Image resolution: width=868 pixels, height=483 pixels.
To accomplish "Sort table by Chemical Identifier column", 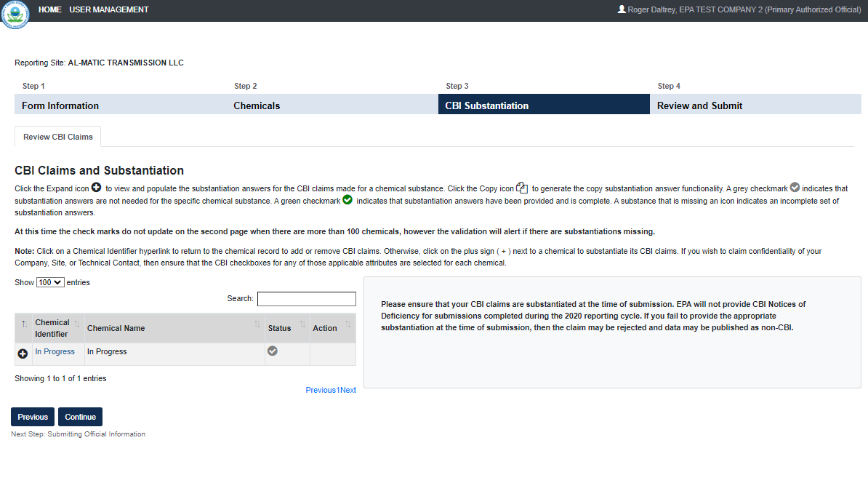I will pos(52,328).
